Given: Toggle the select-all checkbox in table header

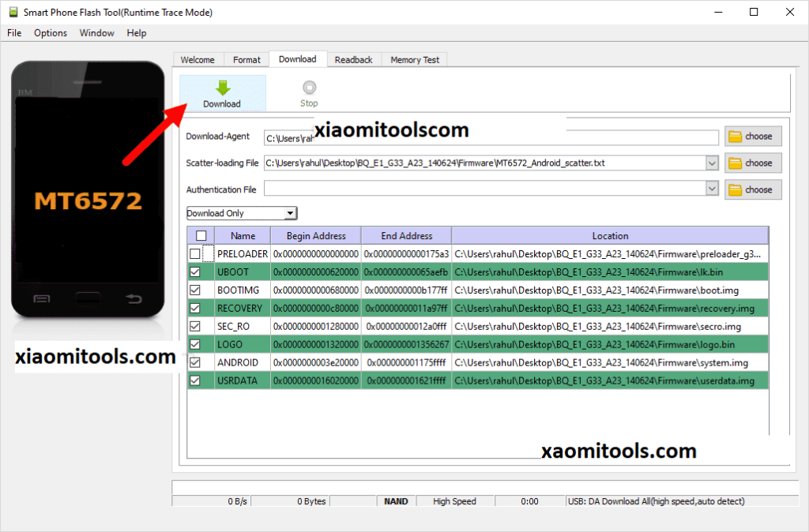Looking at the screenshot, I should click(x=201, y=235).
